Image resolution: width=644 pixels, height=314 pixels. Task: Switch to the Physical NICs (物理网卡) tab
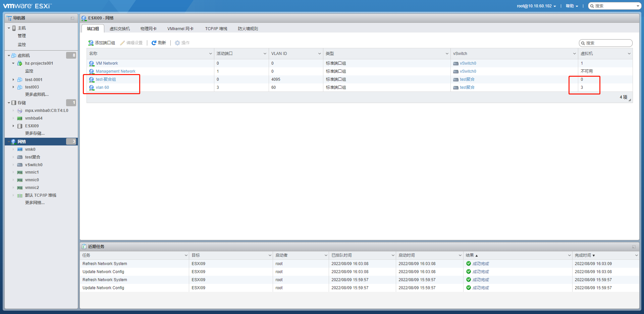pyautogui.click(x=149, y=29)
